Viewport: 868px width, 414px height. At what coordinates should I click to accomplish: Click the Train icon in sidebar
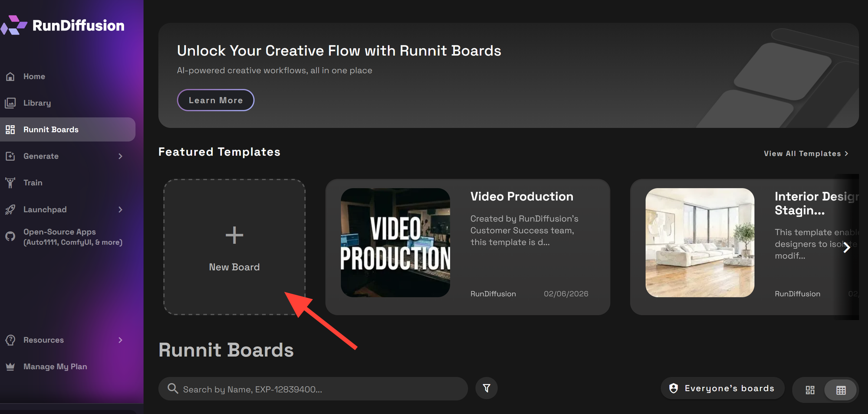pos(10,183)
